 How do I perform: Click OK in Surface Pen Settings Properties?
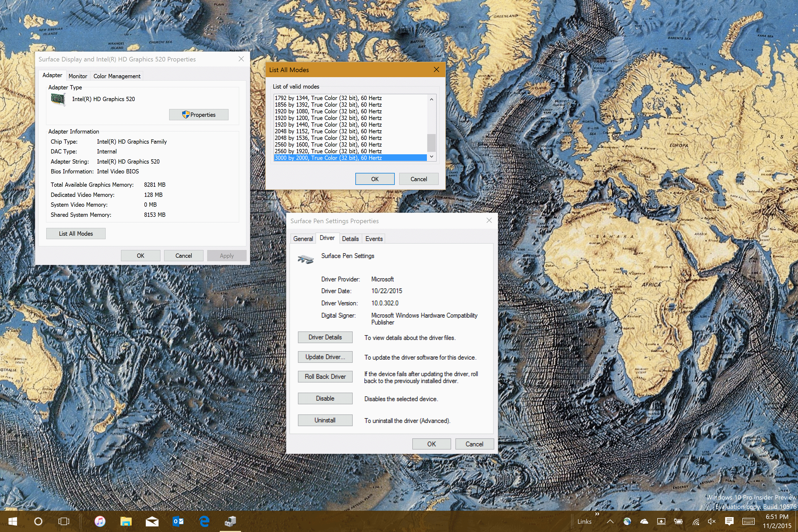click(x=431, y=444)
